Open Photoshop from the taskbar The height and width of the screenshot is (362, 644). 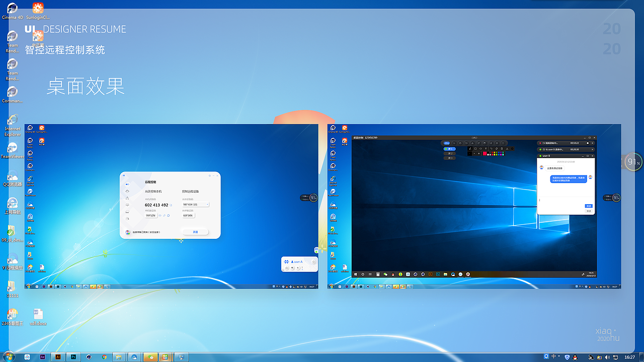pos(73,357)
